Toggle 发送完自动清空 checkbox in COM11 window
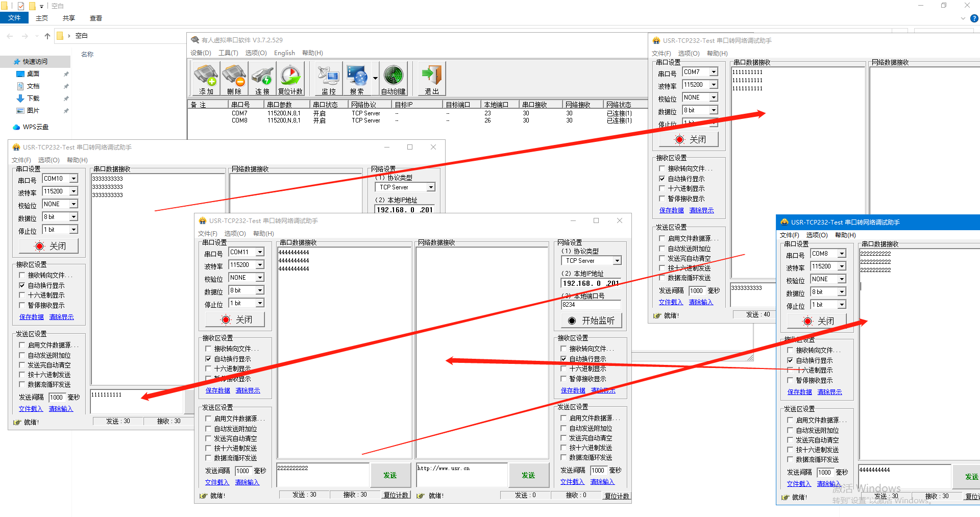 pos(208,438)
